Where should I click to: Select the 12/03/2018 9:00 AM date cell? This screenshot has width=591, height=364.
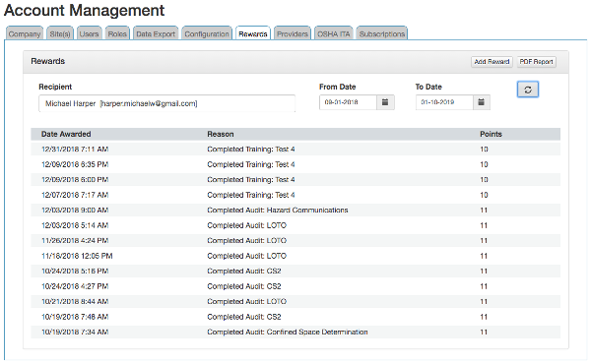pyautogui.click(x=75, y=211)
